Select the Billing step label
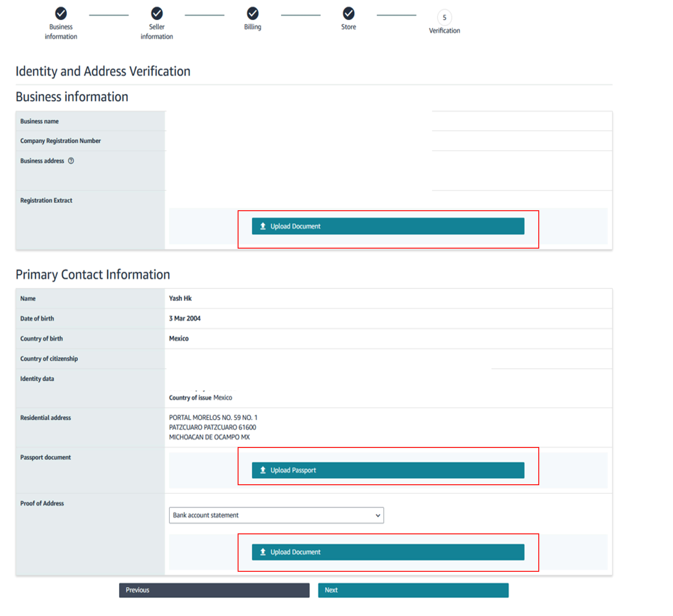This screenshot has height=616, width=673. [252, 27]
